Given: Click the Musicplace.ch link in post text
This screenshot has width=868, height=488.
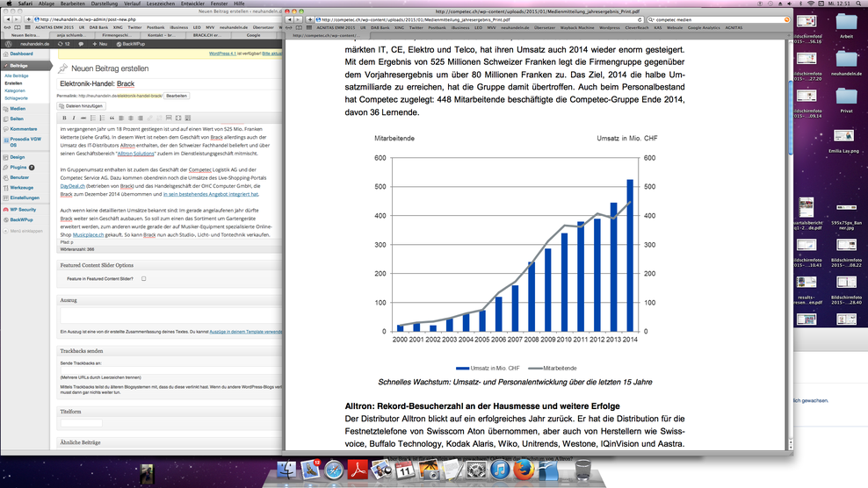Looking at the screenshot, I should pos(89,234).
